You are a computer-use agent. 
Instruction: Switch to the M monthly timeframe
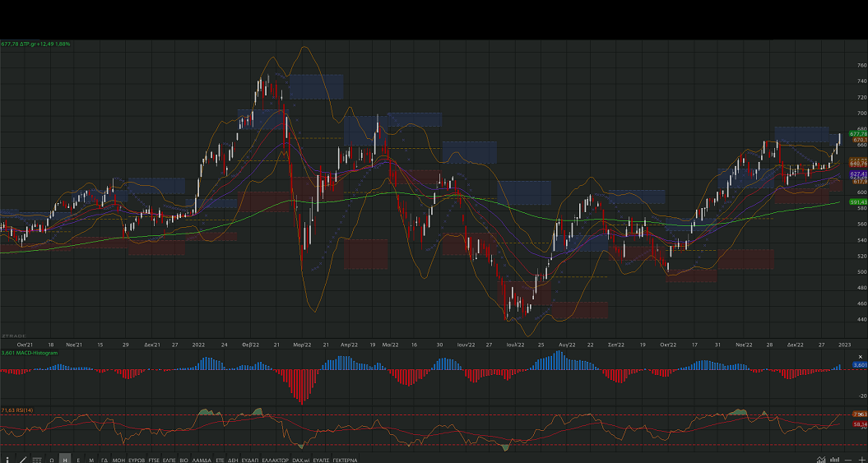pyautogui.click(x=91, y=460)
